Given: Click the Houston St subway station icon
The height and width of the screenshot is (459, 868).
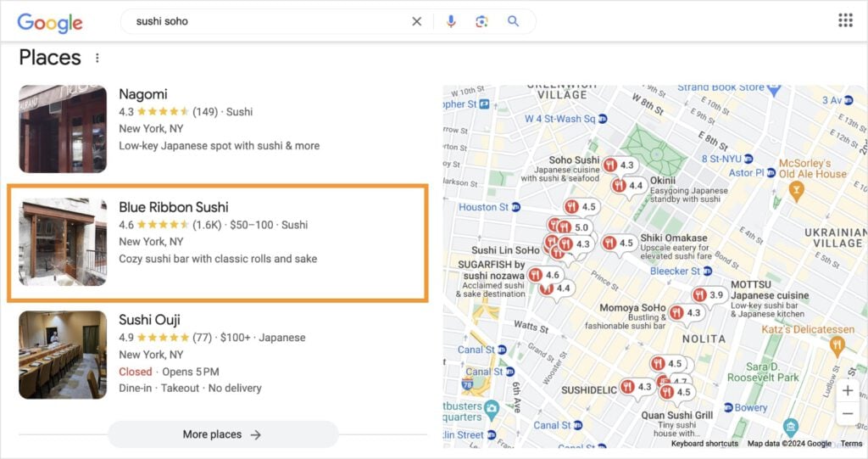Looking at the screenshot, I should click(516, 207).
